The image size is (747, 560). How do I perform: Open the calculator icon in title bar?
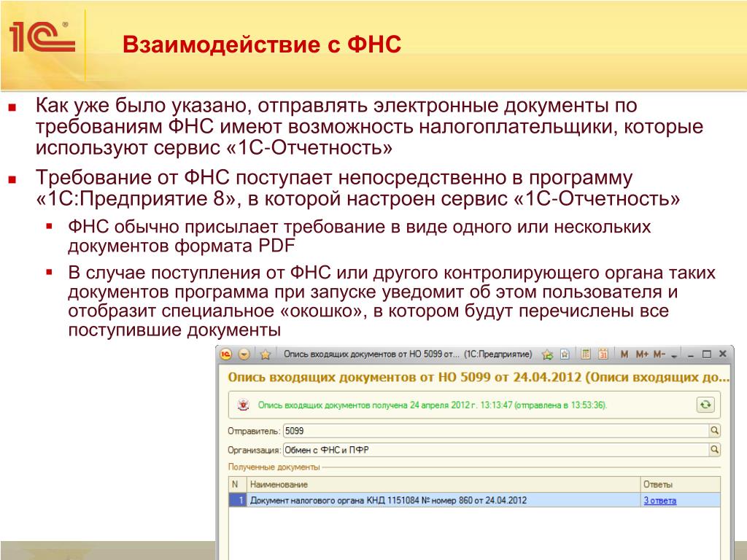[x=586, y=354]
